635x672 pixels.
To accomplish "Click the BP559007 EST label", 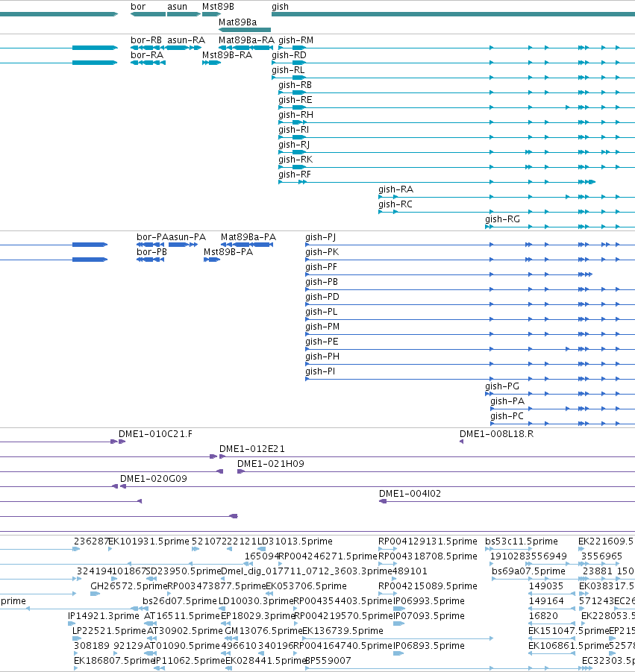I will point(328,660).
